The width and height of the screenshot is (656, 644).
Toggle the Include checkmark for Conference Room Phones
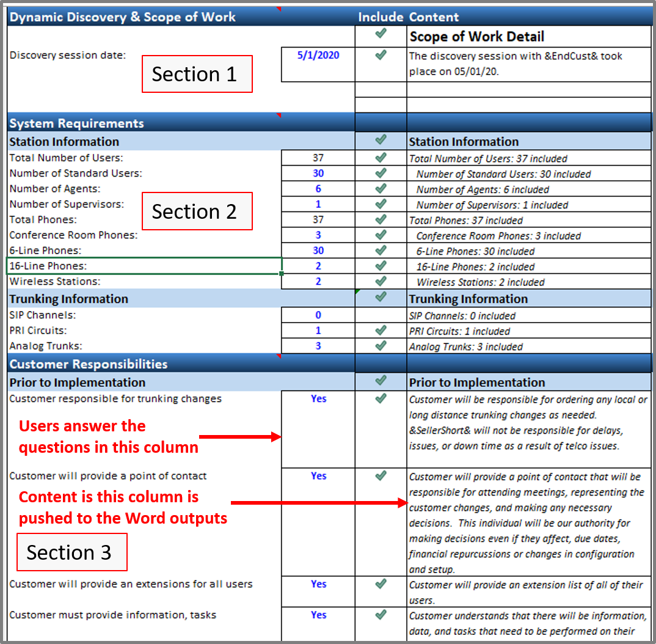[x=381, y=235]
